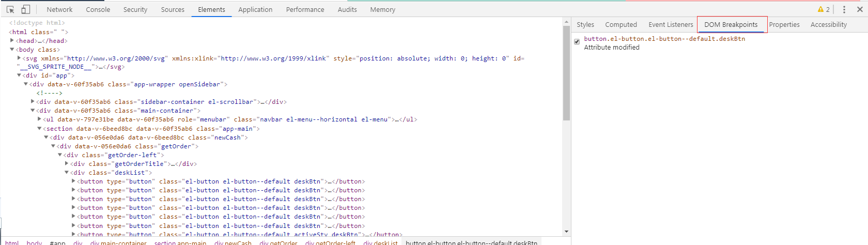The height and width of the screenshot is (245, 868).
Task: Collapse the app-main section node
Action: (x=39, y=128)
